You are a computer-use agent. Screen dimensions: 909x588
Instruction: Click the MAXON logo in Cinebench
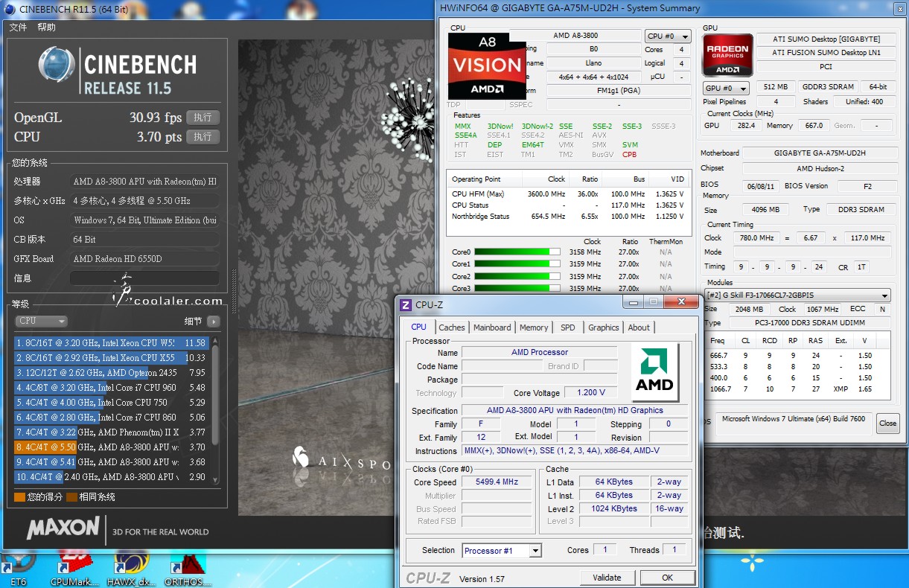[63, 528]
